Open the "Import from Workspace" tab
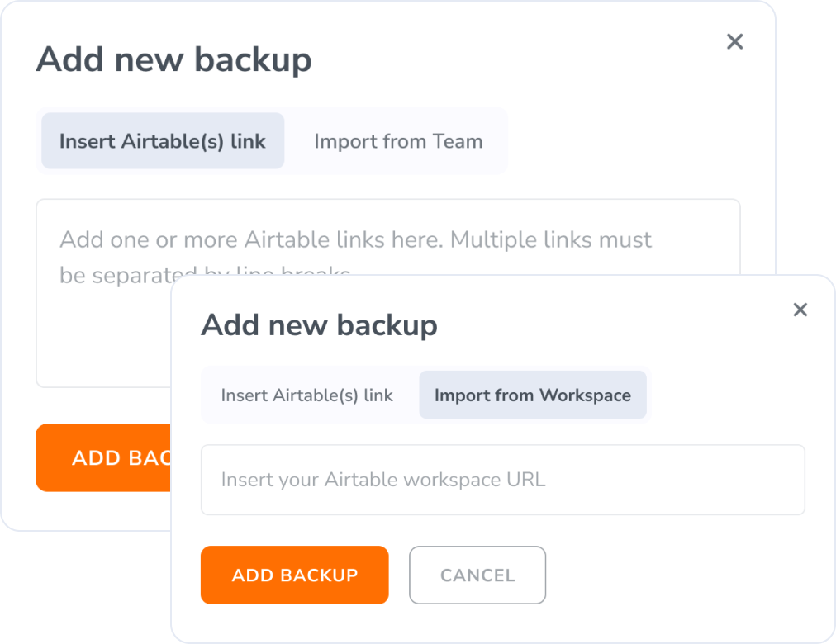836x644 pixels. 532,395
